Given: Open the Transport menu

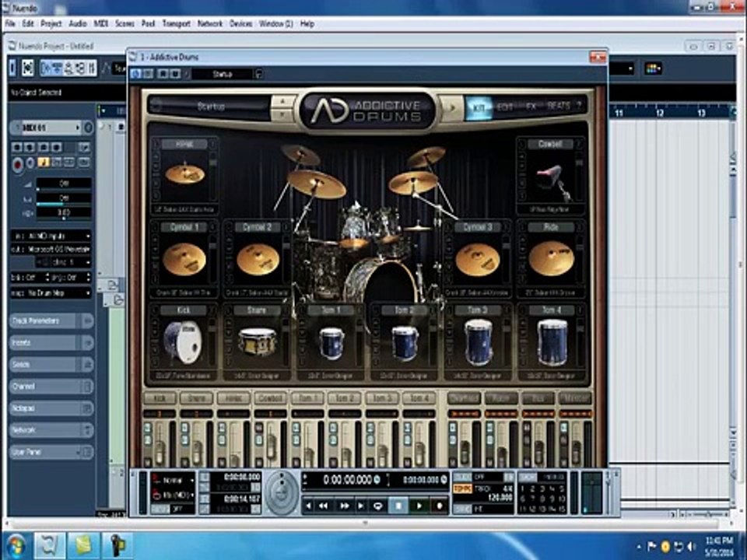Looking at the screenshot, I should click(x=177, y=23).
